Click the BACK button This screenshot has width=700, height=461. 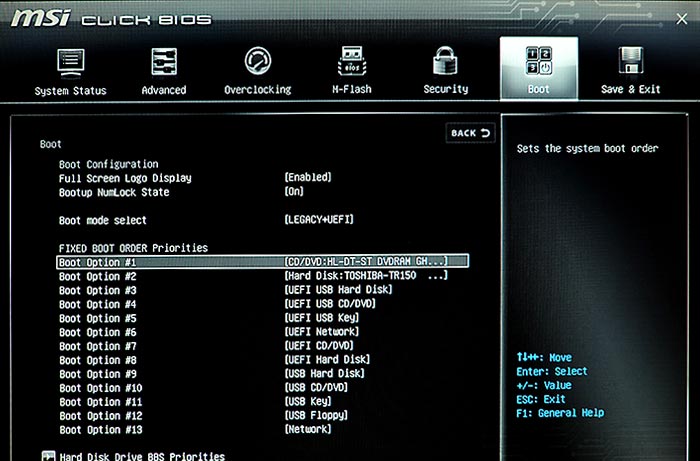click(470, 133)
